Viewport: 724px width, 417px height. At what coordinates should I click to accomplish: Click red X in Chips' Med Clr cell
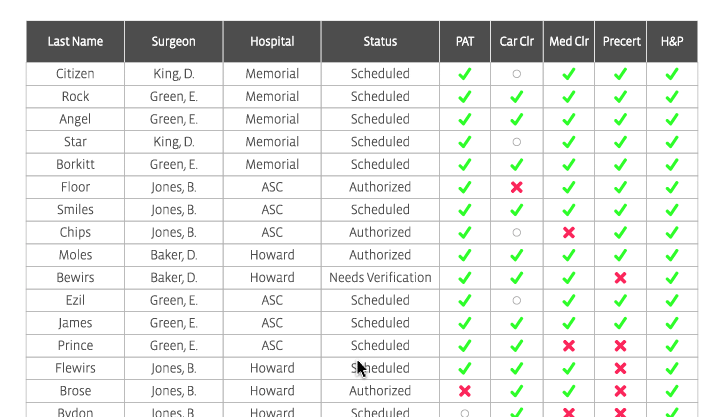pyautogui.click(x=569, y=232)
